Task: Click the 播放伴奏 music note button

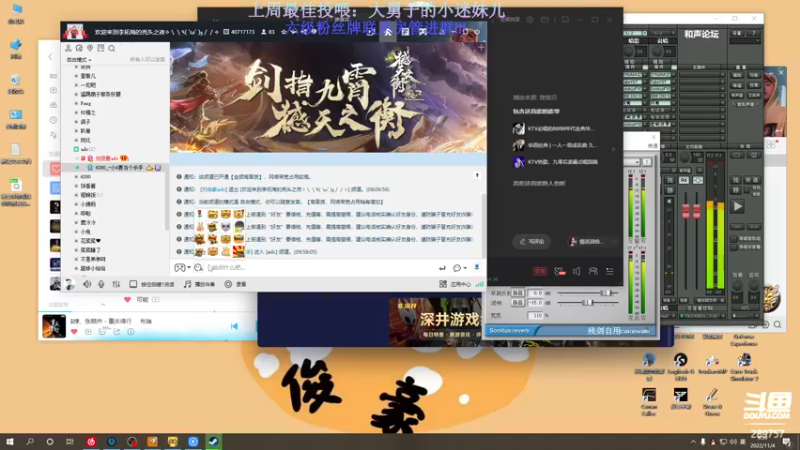Action: click(x=199, y=284)
